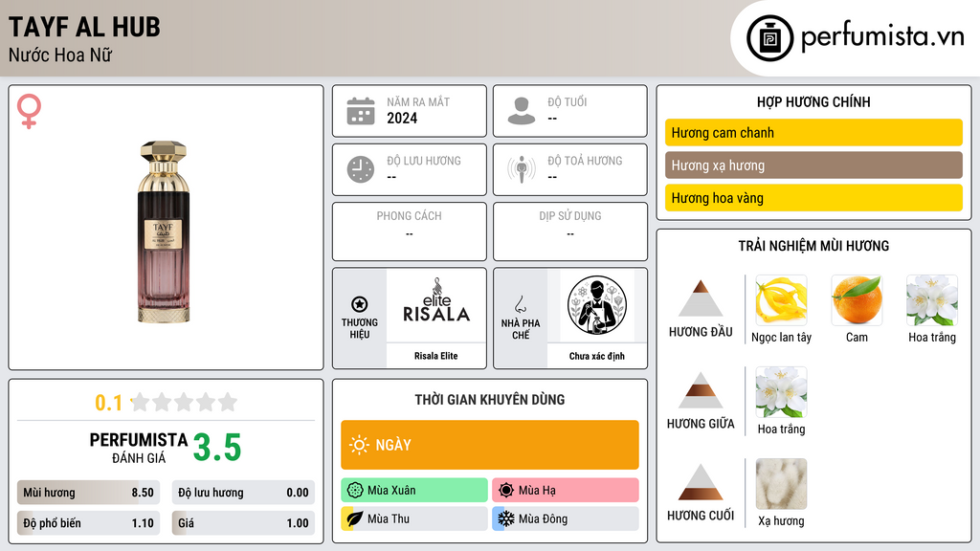980x551 pixels.
Task: Click the star rating row beside 0.1
Action: coord(184,402)
